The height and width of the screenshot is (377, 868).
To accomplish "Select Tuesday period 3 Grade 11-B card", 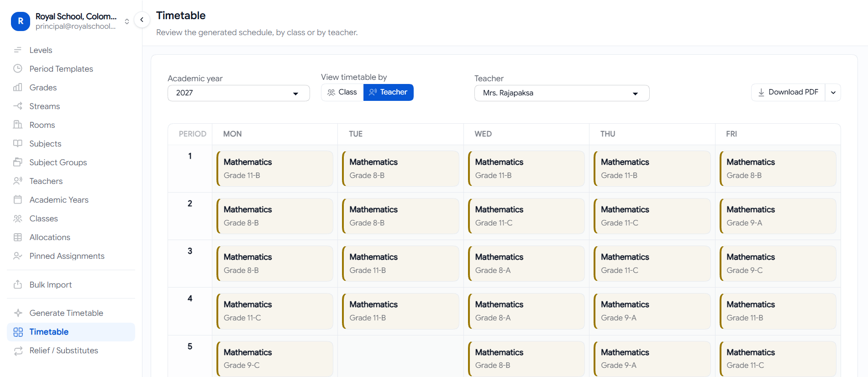I will pyautogui.click(x=400, y=263).
